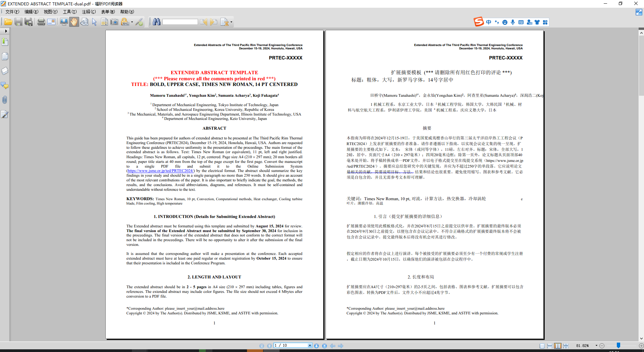
Task: Click the binoculars search icon
Action: pos(156,22)
